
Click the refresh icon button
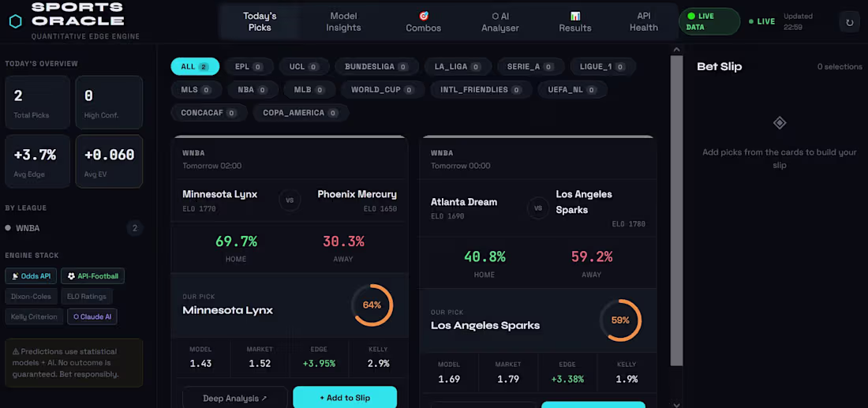pyautogui.click(x=850, y=23)
